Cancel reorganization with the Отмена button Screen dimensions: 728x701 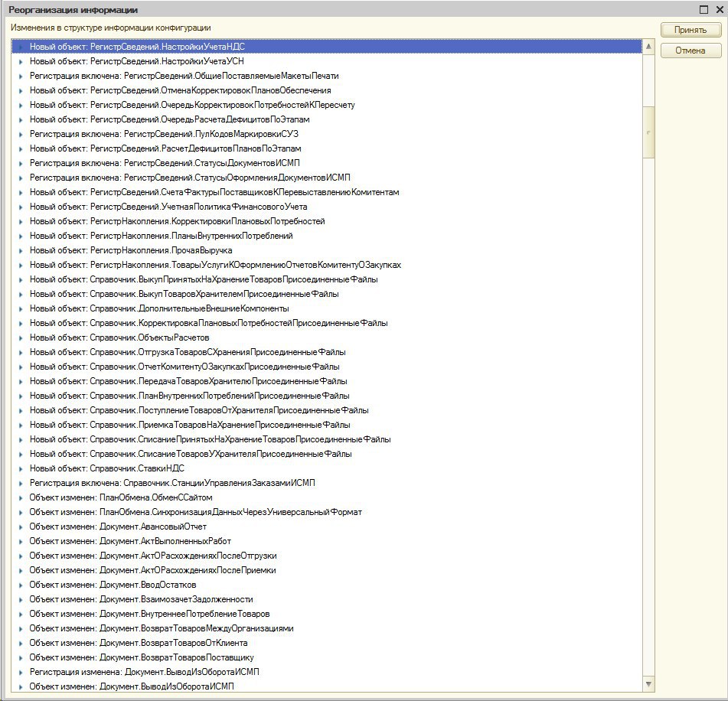click(690, 51)
